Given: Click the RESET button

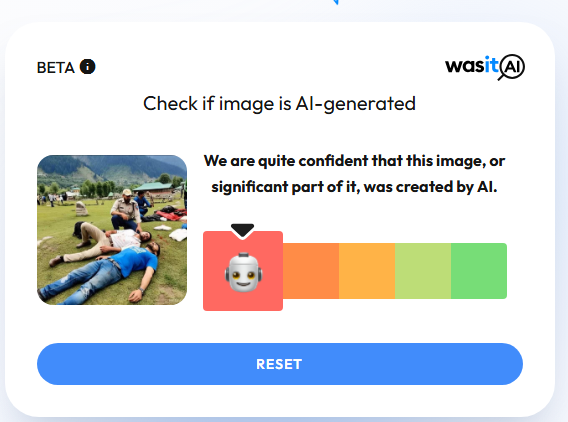Looking at the screenshot, I should point(280,364).
